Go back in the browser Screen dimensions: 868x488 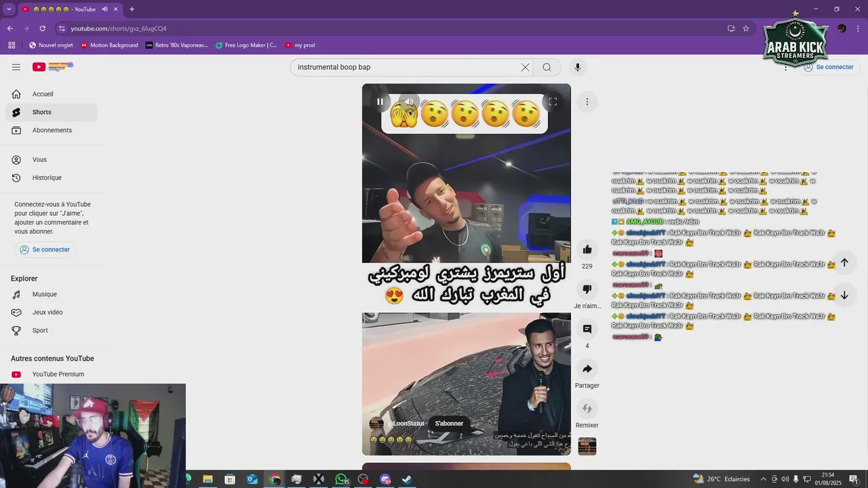pos(9,28)
